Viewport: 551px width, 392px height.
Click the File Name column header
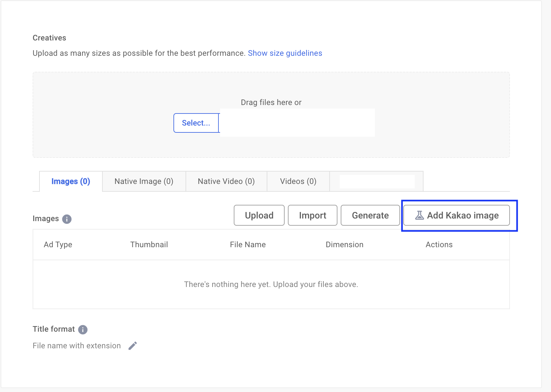247,245
